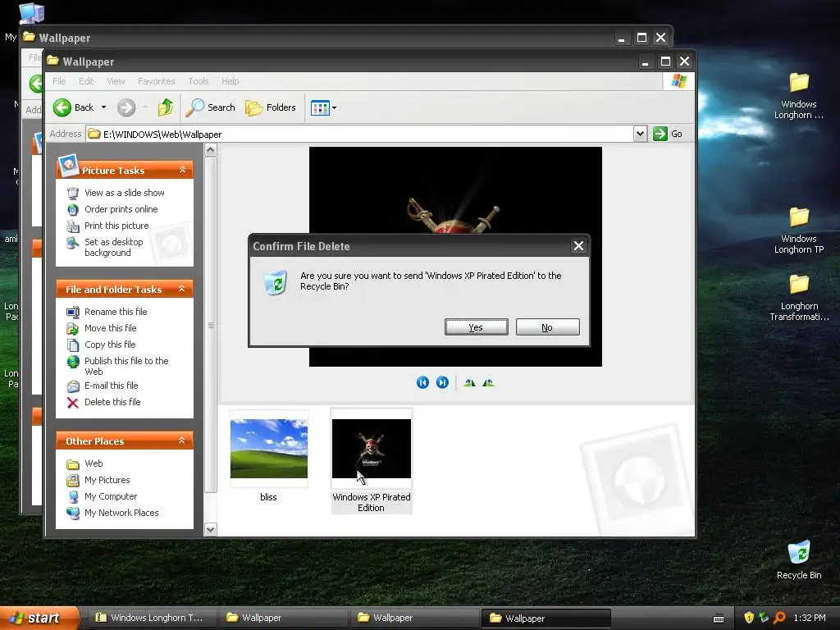Click the Start button

[x=39, y=618]
